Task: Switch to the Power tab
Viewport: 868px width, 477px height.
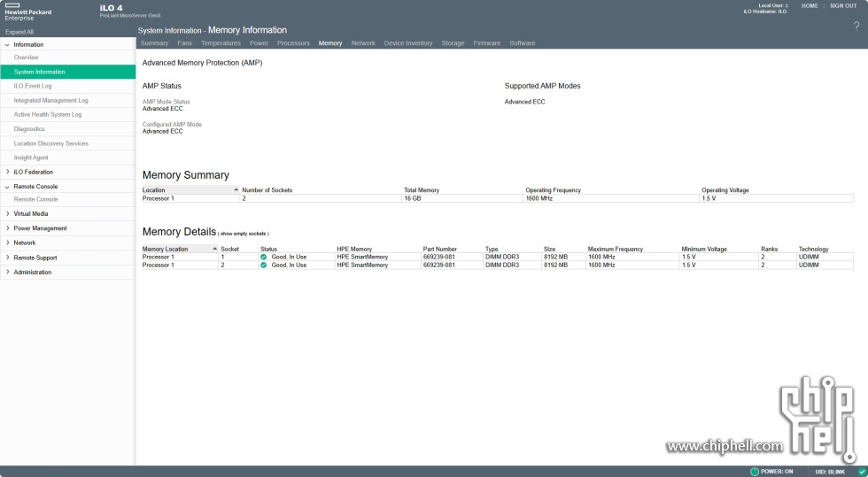Action: 259,43
